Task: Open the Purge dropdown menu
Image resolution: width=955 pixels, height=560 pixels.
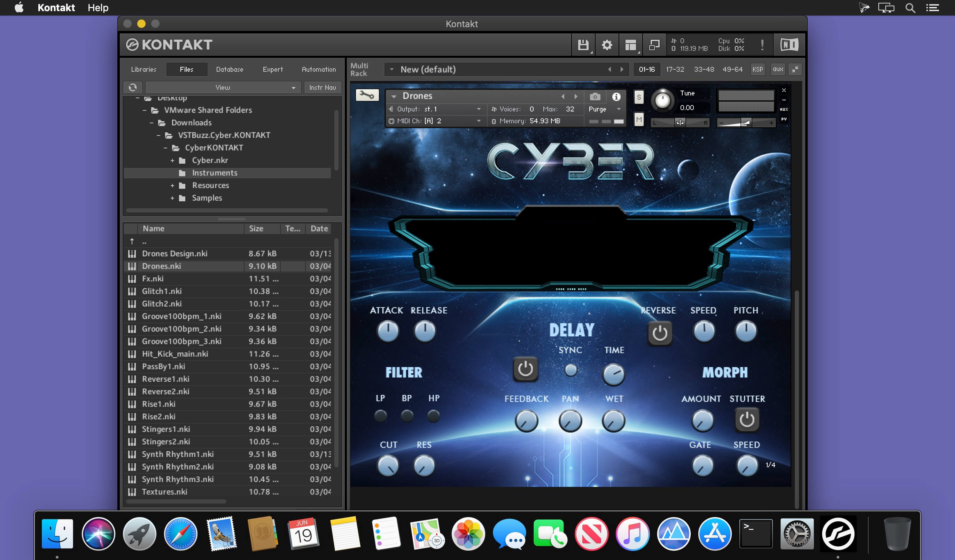Action: (605, 109)
